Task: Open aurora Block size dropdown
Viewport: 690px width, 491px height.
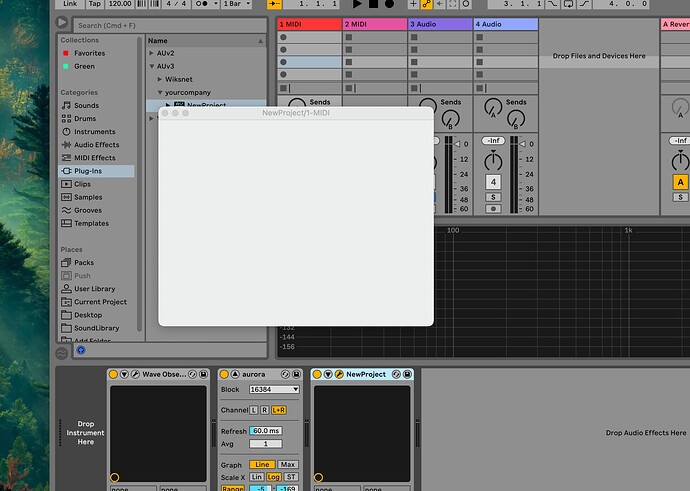Action: (x=274, y=389)
